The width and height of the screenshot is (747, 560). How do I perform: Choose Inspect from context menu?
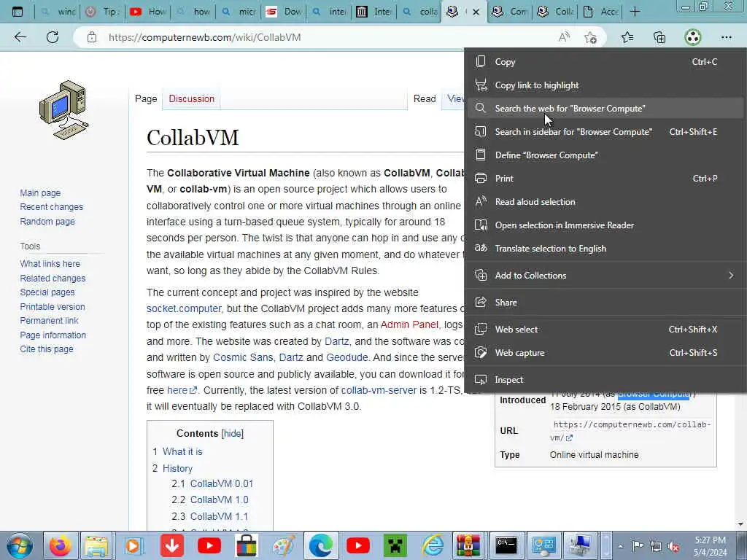(605, 380)
